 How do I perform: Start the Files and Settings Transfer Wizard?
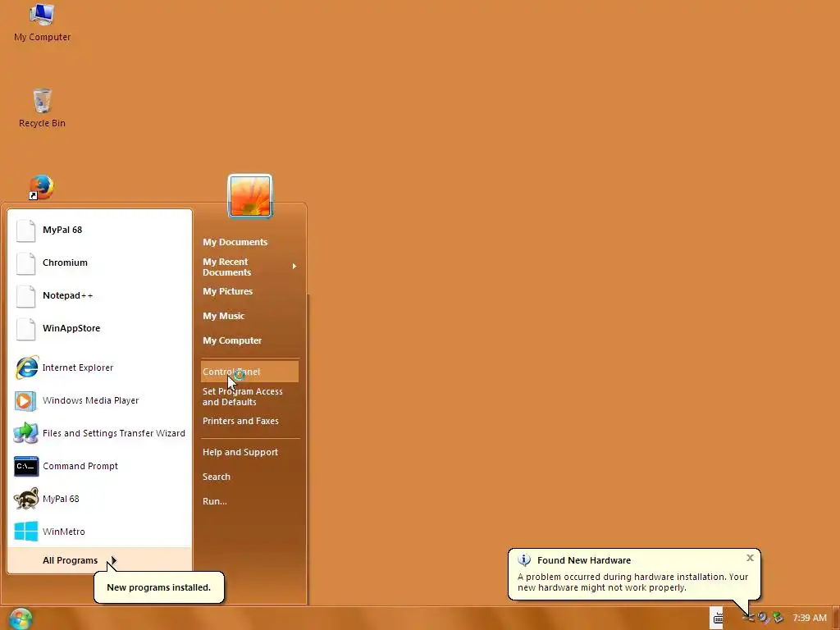pos(99,433)
